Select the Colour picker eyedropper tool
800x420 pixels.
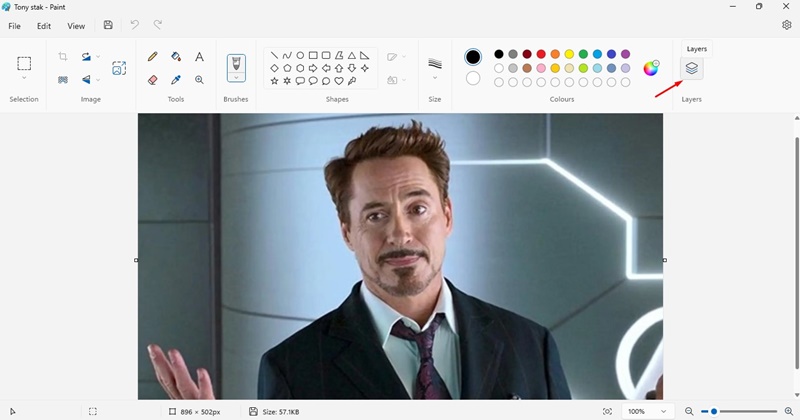point(176,80)
